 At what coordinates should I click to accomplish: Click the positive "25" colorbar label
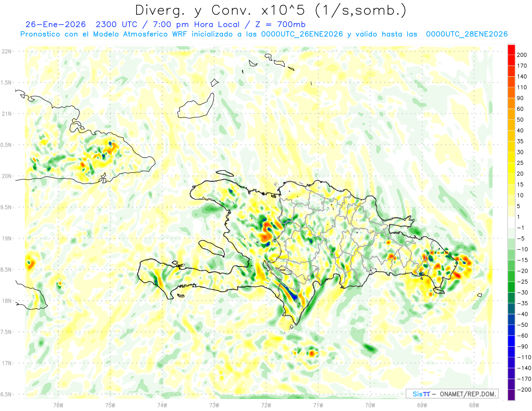[x=521, y=163]
